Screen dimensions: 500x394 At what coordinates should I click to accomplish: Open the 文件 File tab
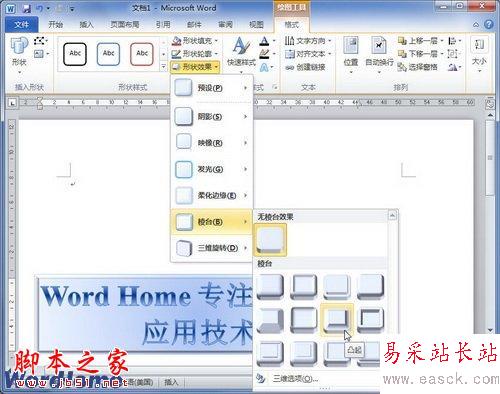(22, 24)
